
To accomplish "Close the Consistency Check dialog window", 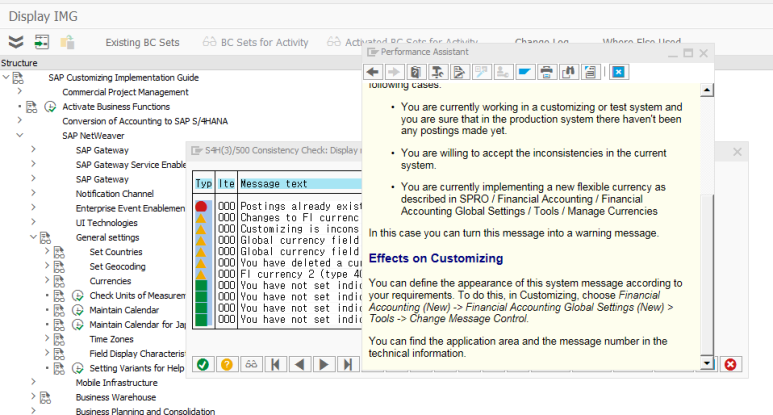I will click(737, 152).
